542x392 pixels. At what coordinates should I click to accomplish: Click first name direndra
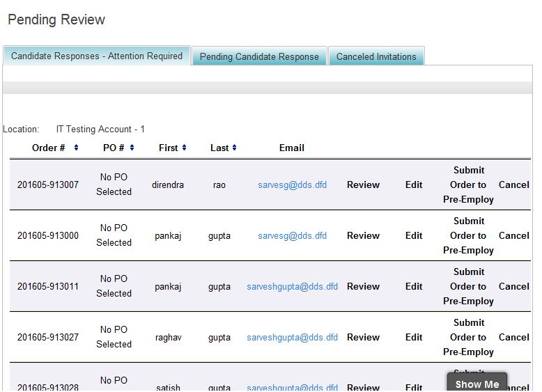click(x=168, y=185)
